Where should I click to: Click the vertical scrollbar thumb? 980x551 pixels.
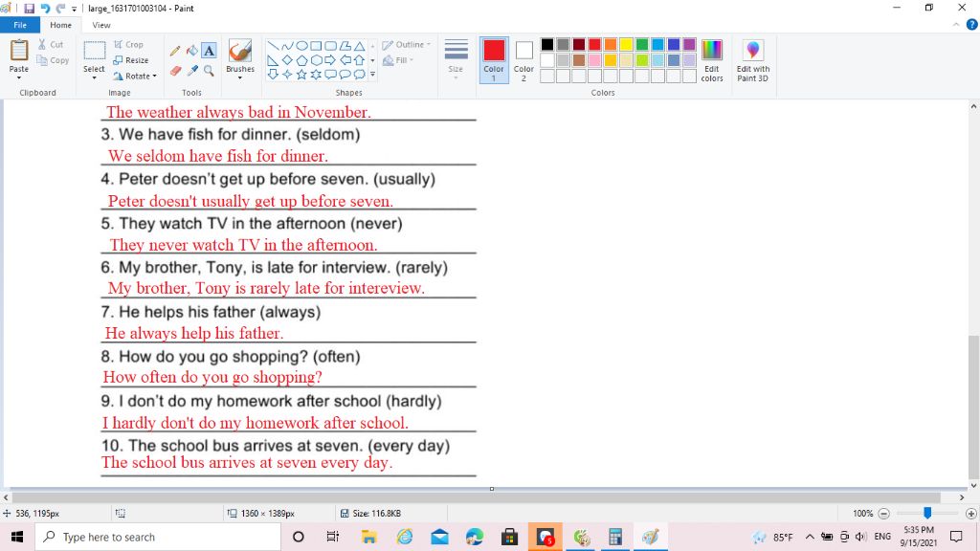(973, 408)
